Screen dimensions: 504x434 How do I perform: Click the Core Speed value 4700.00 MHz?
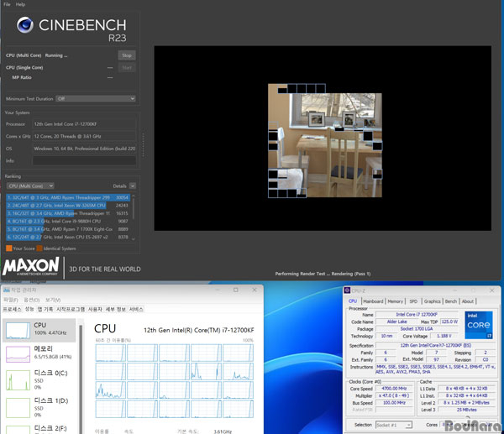(x=395, y=389)
